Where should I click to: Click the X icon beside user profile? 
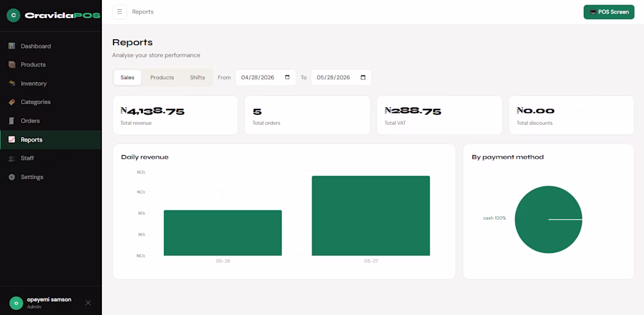[x=88, y=303]
